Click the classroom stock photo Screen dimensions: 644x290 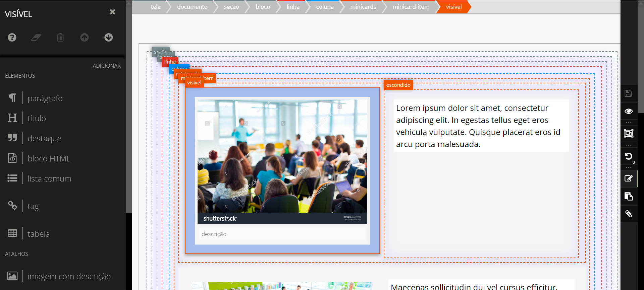282,161
